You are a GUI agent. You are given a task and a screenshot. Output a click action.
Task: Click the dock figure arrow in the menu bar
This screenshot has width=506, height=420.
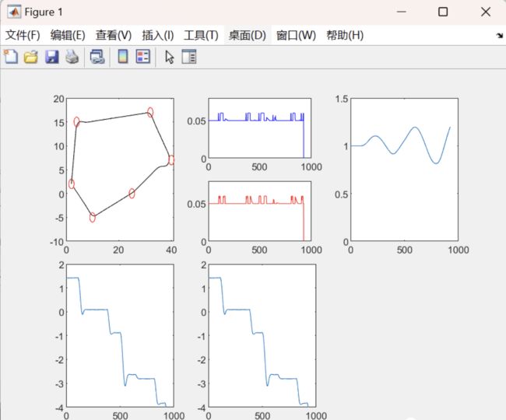pyautogui.click(x=500, y=35)
